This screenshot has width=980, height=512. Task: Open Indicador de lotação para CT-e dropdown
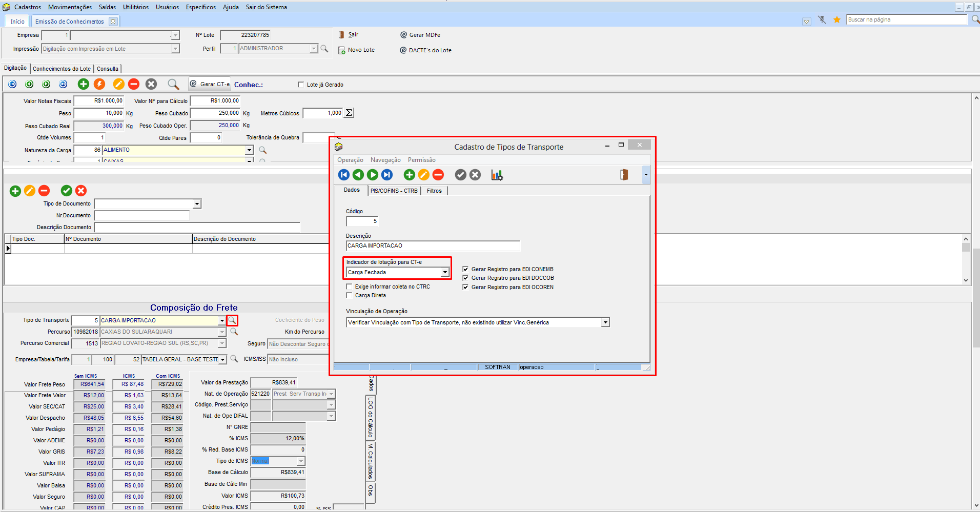[x=445, y=273]
